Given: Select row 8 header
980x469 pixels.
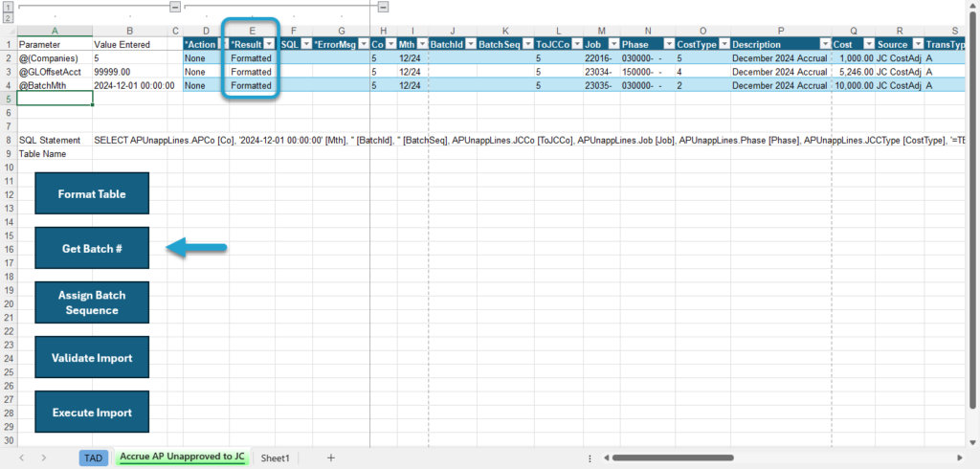Looking at the screenshot, I should (8, 140).
